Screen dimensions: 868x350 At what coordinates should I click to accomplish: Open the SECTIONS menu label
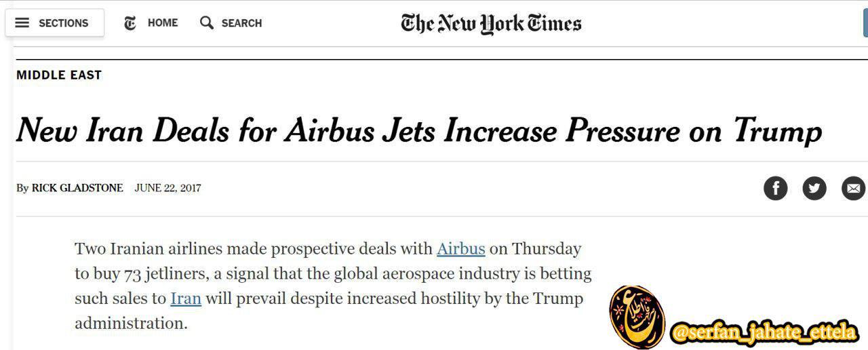[x=64, y=23]
